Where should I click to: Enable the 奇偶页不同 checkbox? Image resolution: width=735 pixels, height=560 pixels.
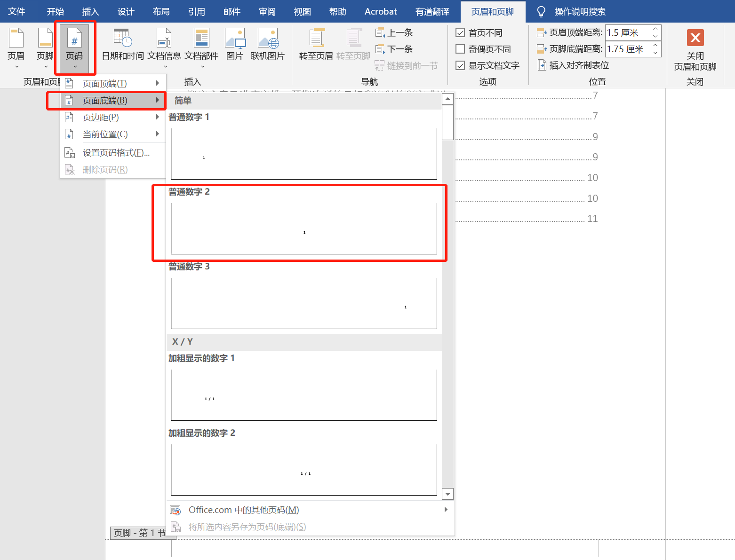pyautogui.click(x=460, y=48)
